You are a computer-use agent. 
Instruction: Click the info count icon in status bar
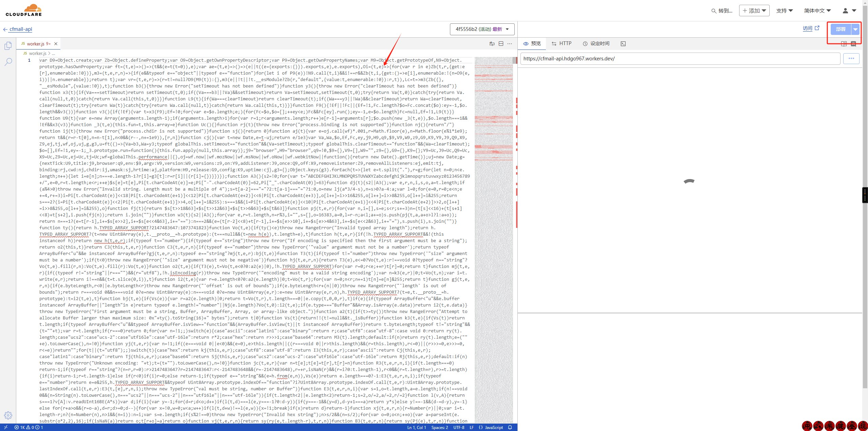(37, 427)
